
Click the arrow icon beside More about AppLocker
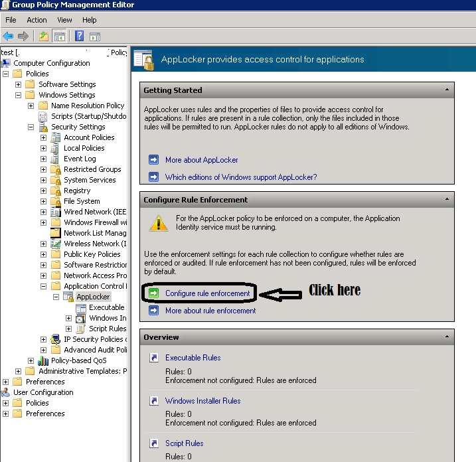click(x=153, y=160)
